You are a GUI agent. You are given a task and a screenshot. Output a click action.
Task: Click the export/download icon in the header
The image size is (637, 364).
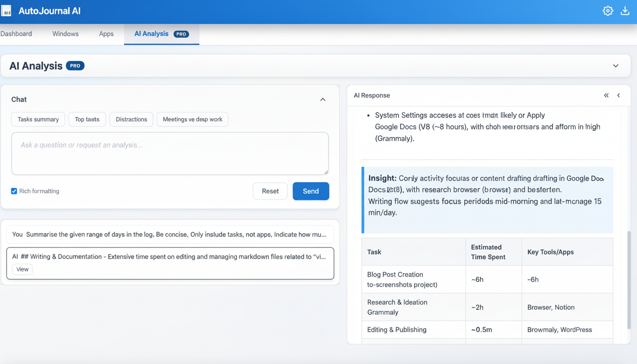(x=625, y=10)
